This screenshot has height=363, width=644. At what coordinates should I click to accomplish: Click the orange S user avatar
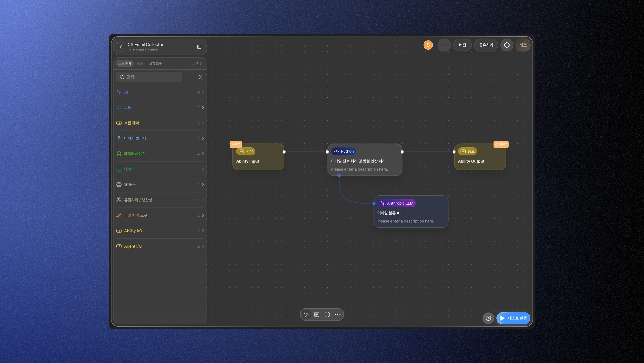[428, 45]
